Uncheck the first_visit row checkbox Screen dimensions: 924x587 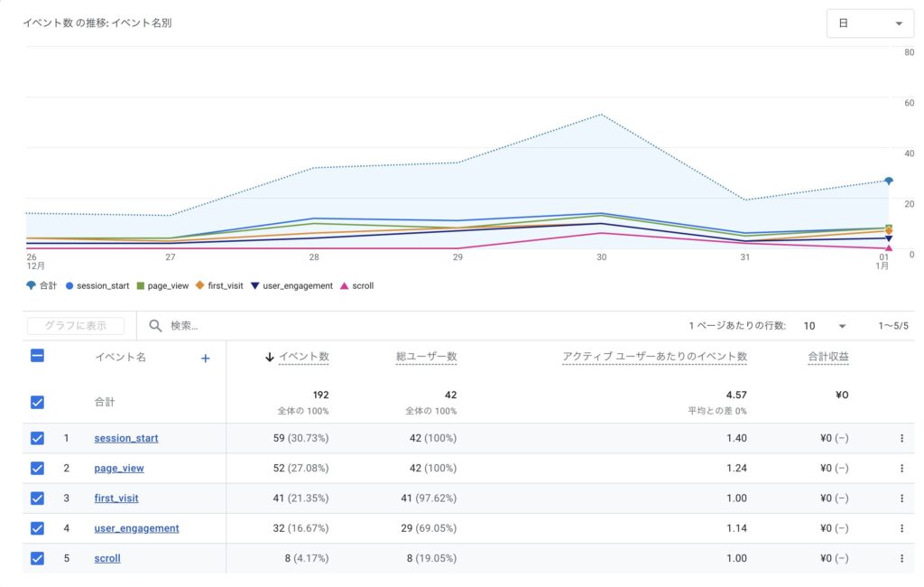click(x=36, y=498)
